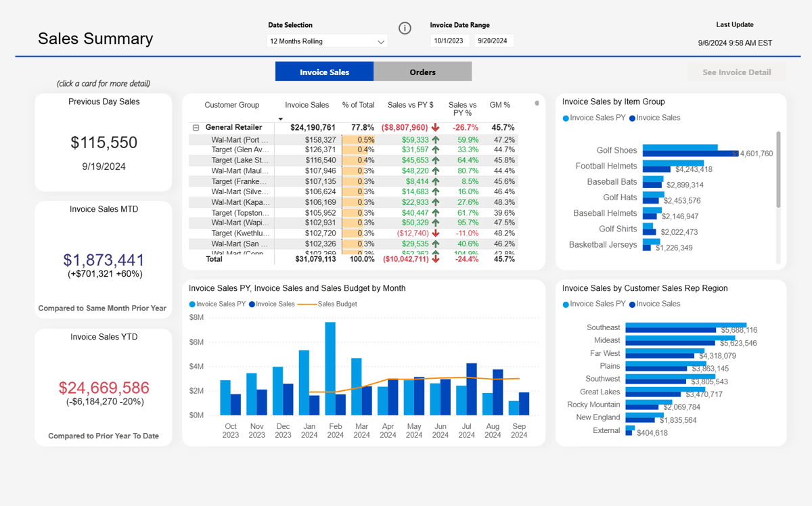This screenshot has height=506, width=812.
Task: Click the green up arrow in Wal-Mart (Kapa row
Action: tap(435, 202)
